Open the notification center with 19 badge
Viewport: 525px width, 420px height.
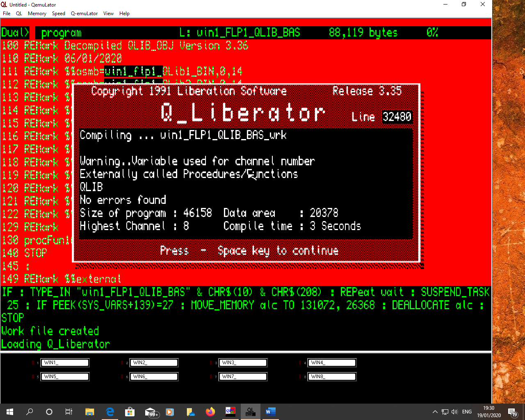coord(513,412)
